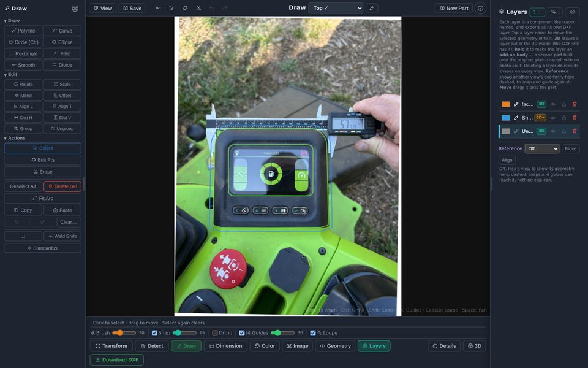Open the Top view dropdown

[336, 8]
